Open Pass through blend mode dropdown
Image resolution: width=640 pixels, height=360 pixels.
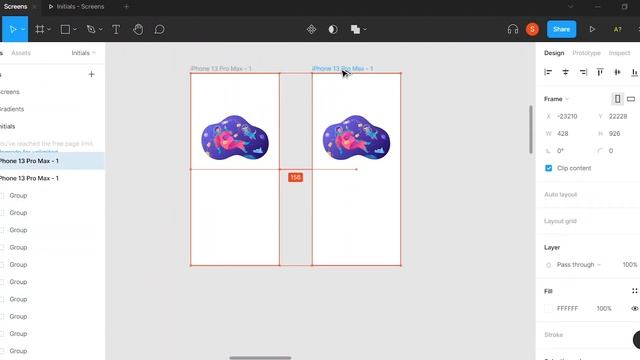[579, 265]
